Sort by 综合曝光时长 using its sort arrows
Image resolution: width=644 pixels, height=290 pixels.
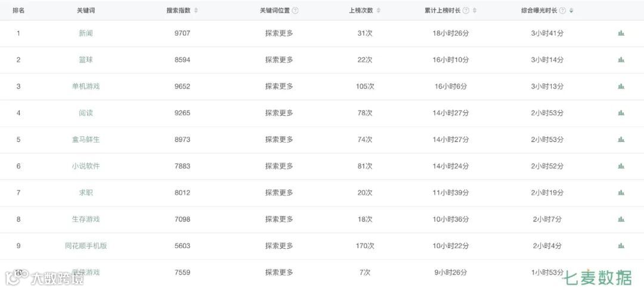(x=571, y=11)
